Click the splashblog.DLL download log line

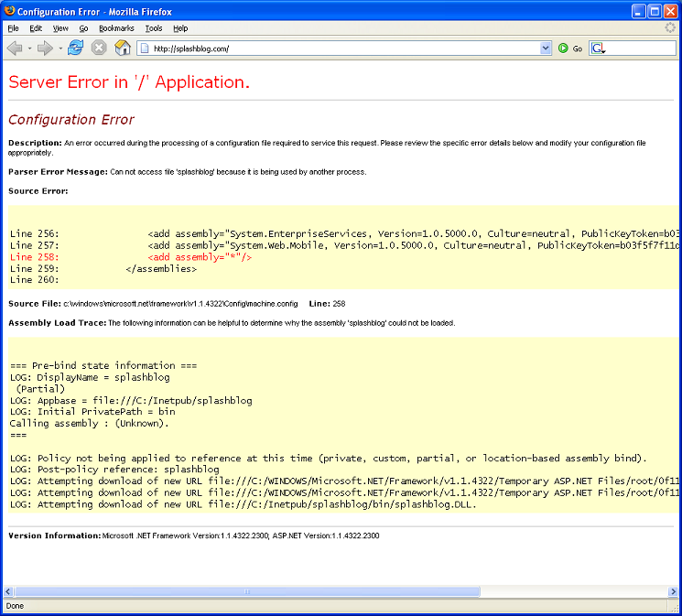click(244, 504)
